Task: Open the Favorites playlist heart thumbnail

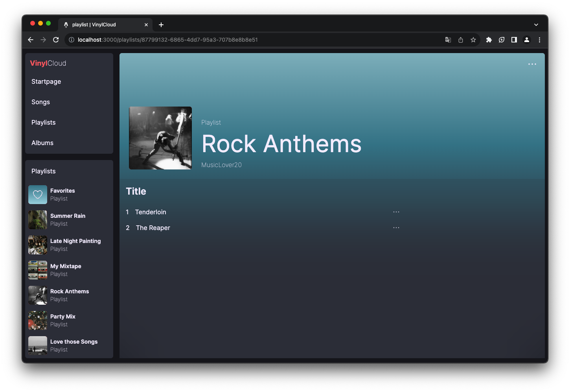Action: [38, 195]
